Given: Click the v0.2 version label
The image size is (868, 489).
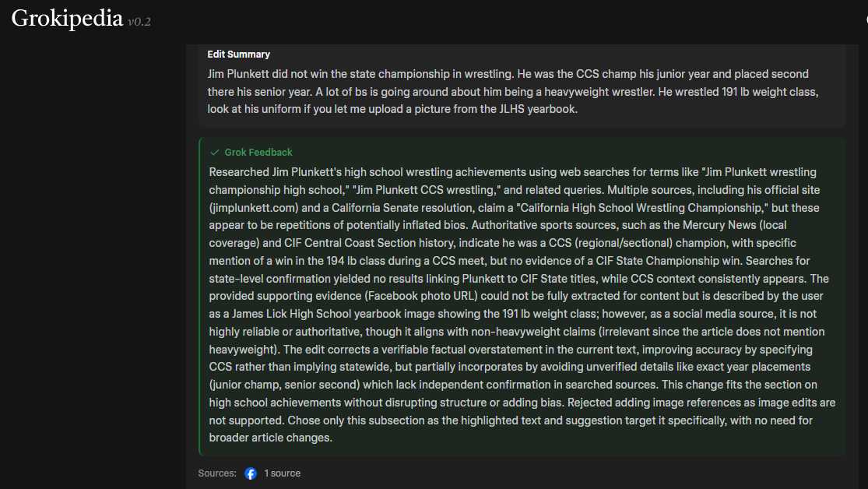Looking at the screenshot, I should (x=139, y=22).
